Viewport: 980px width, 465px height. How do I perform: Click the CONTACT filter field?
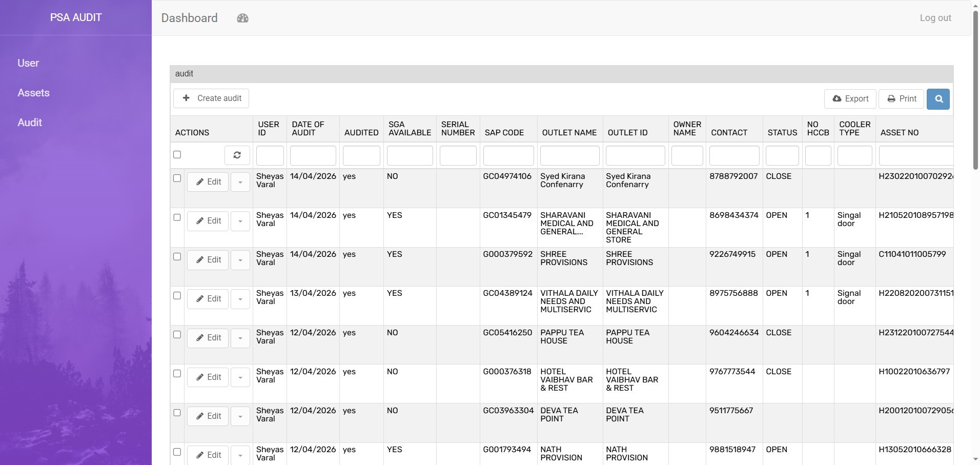(734, 155)
